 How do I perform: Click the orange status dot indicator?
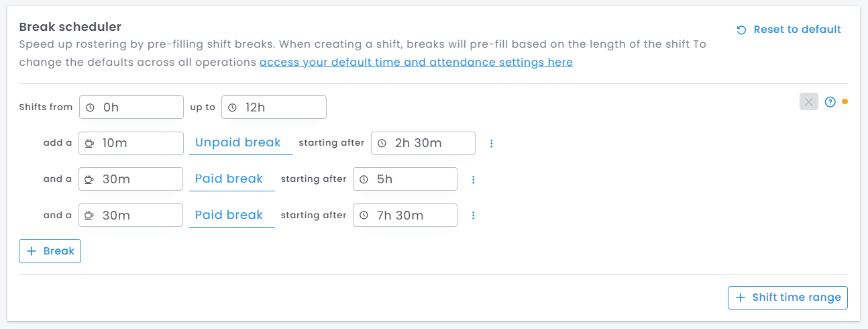[x=845, y=102]
